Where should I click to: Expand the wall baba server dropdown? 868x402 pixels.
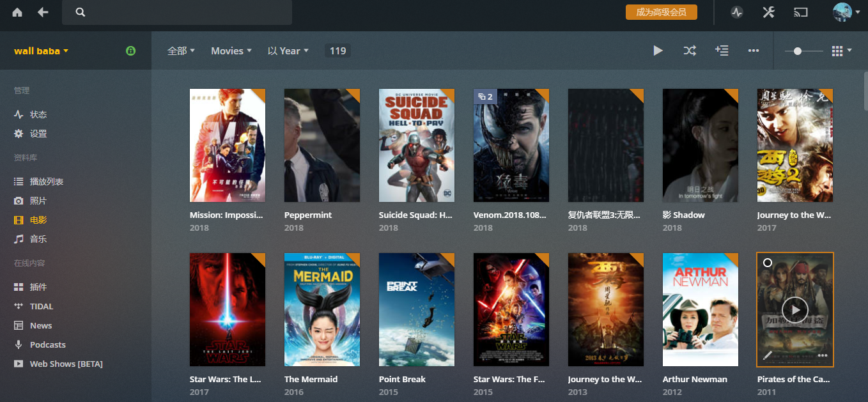coord(41,50)
